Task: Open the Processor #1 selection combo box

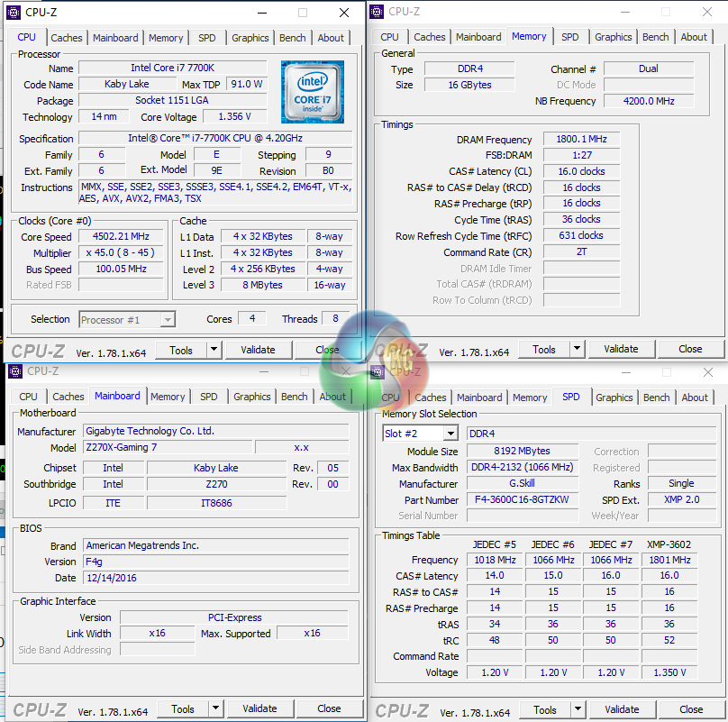Action: [x=127, y=319]
